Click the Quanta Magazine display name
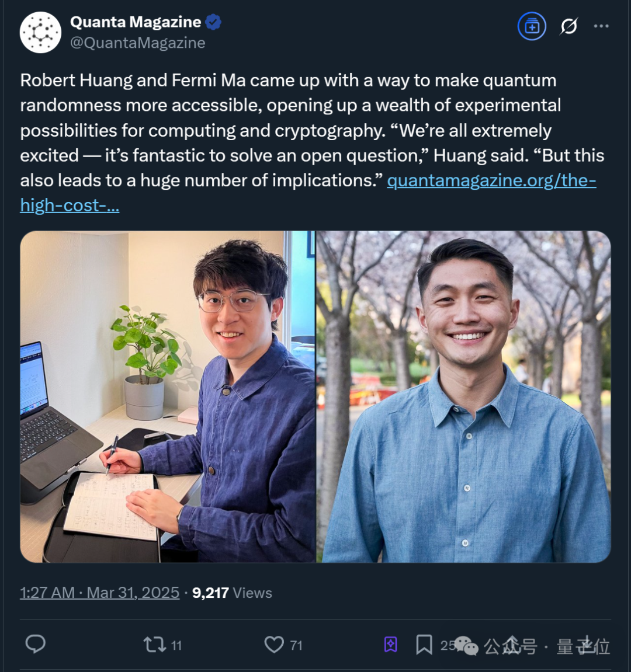 click(136, 22)
